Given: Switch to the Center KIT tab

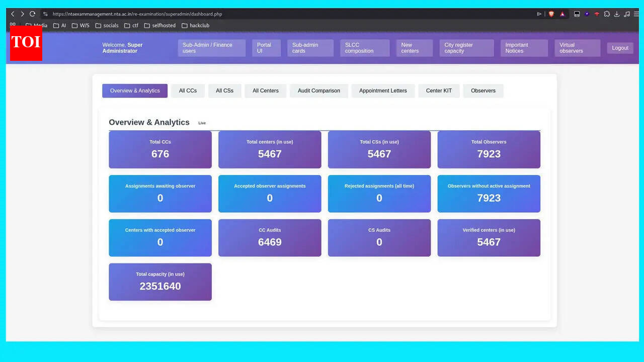Looking at the screenshot, I should point(439,90).
